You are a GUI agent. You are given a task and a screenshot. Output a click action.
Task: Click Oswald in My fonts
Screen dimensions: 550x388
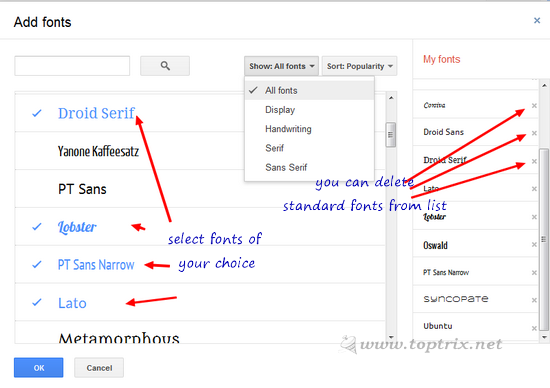pos(435,245)
